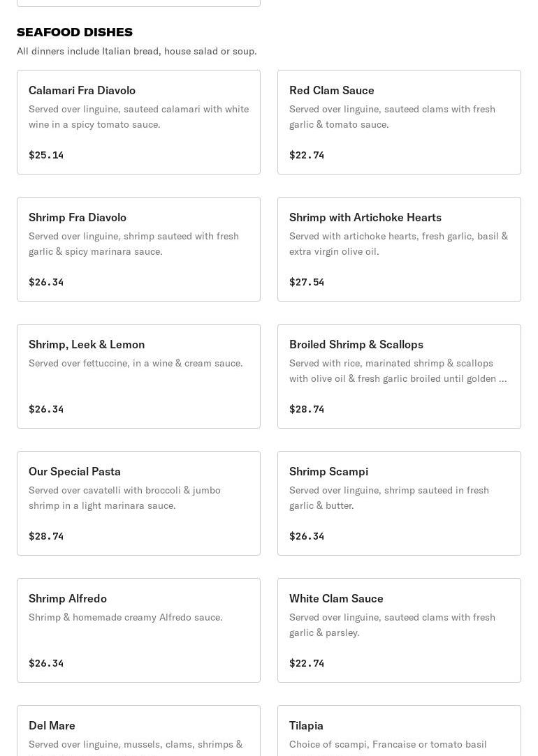Image resolution: width=538 pixels, height=756 pixels.
Task: Open the White Clam Sauce item
Action: (x=399, y=630)
